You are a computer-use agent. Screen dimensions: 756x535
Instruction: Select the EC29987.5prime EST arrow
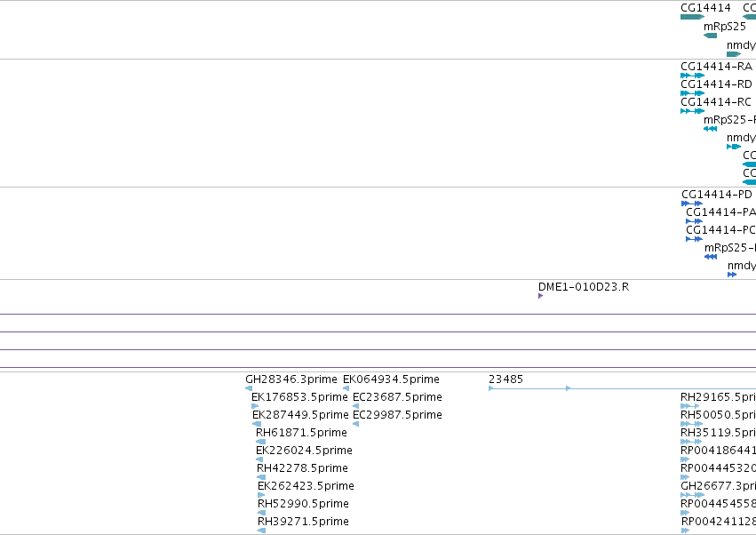pyautogui.click(x=356, y=424)
